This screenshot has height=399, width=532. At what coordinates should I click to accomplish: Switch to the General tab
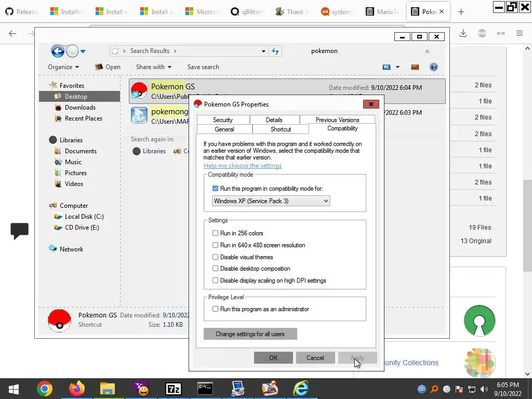click(224, 129)
